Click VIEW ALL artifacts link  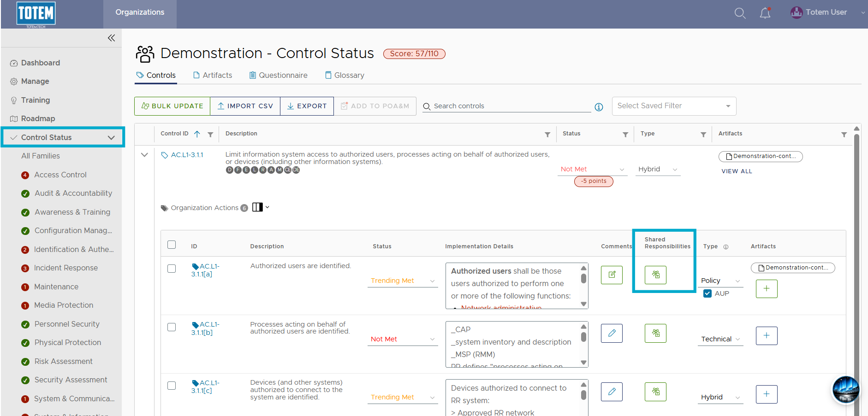pos(737,171)
